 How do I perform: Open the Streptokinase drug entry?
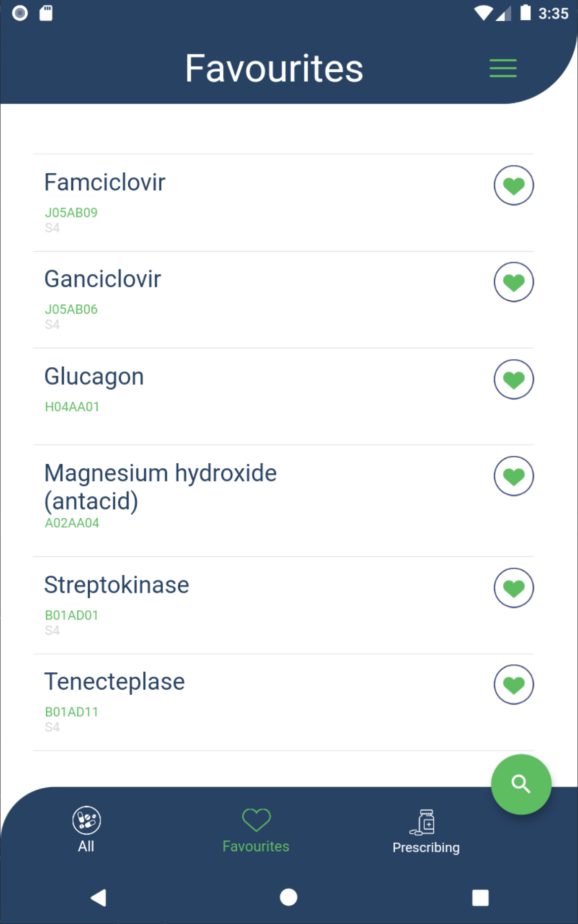click(116, 585)
